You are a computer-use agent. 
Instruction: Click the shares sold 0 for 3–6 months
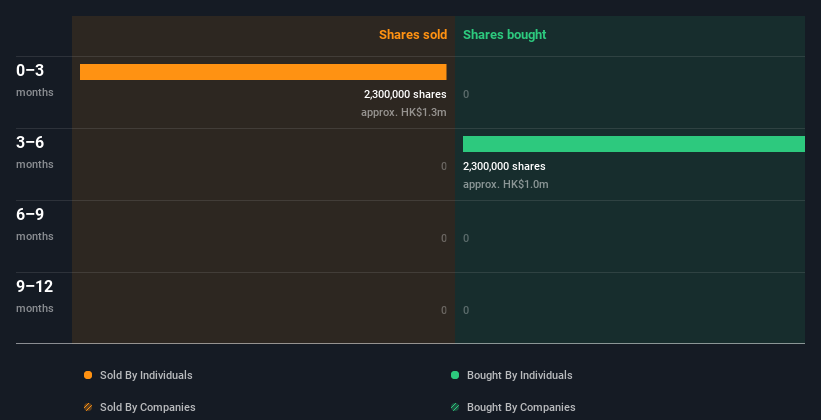click(444, 167)
